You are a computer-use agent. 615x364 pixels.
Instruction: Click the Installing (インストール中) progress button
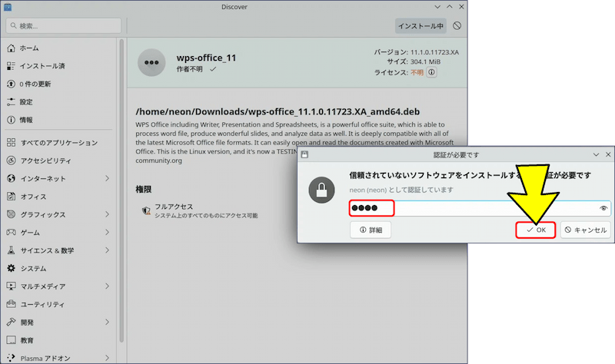click(421, 25)
